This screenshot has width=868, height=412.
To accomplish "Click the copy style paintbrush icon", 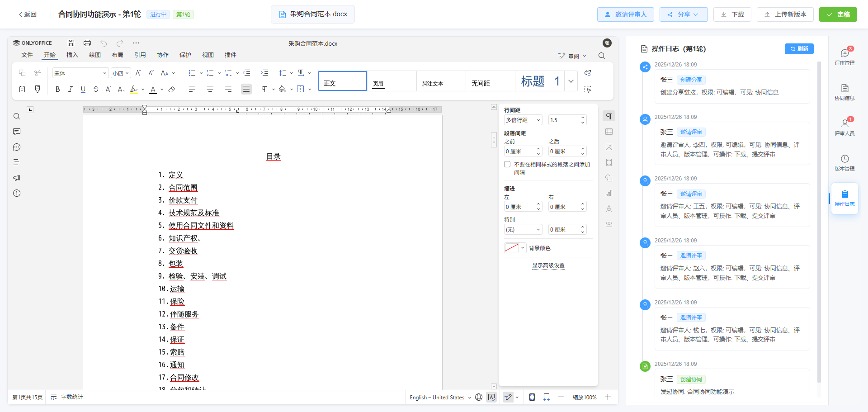I will click(x=38, y=89).
